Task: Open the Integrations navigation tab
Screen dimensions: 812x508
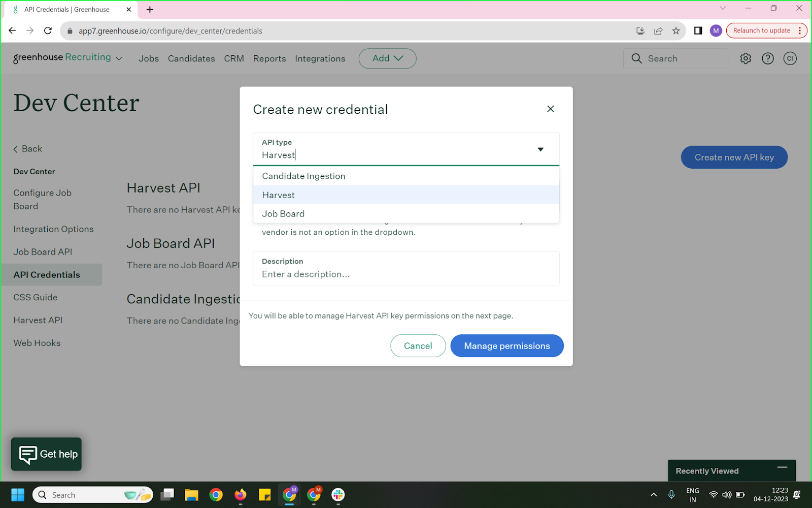Action: point(320,59)
